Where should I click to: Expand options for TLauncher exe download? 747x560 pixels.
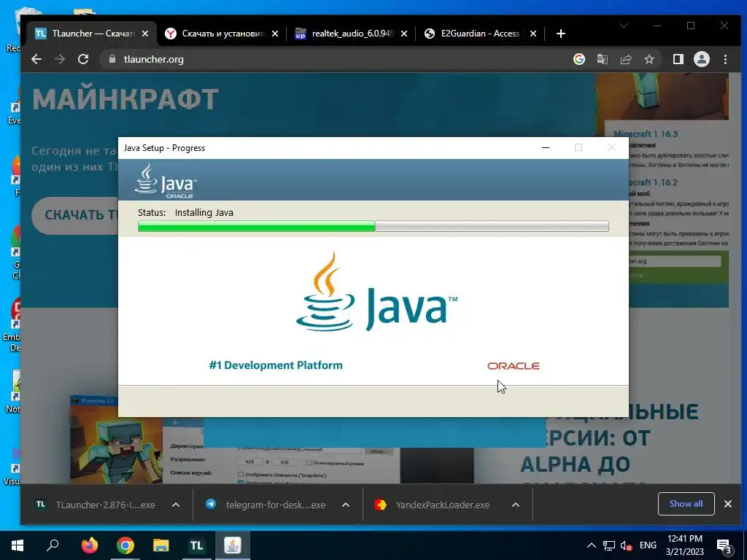[176, 505]
